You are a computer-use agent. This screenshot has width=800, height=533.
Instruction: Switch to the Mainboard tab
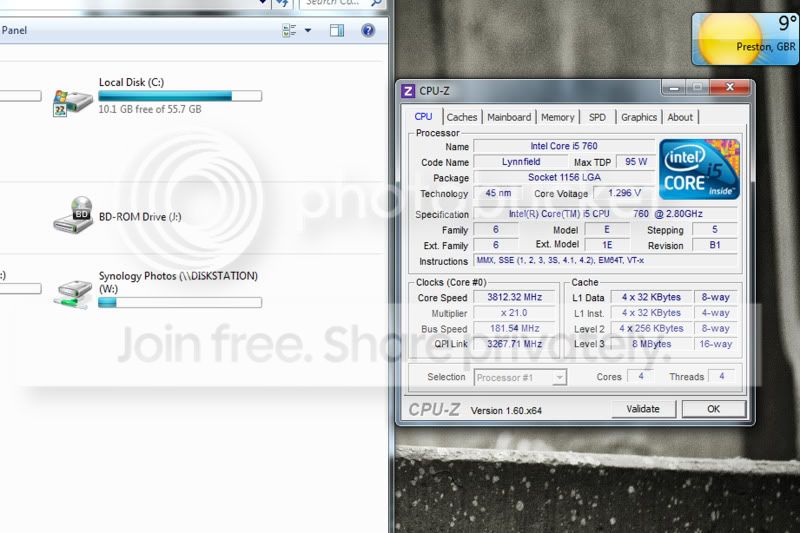coord(509,117)
